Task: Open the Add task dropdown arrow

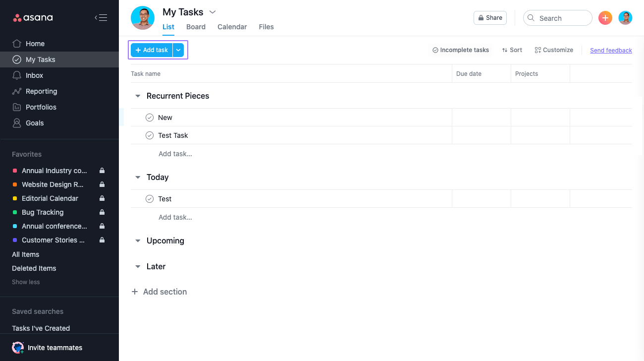Action: tap(178, 50)
